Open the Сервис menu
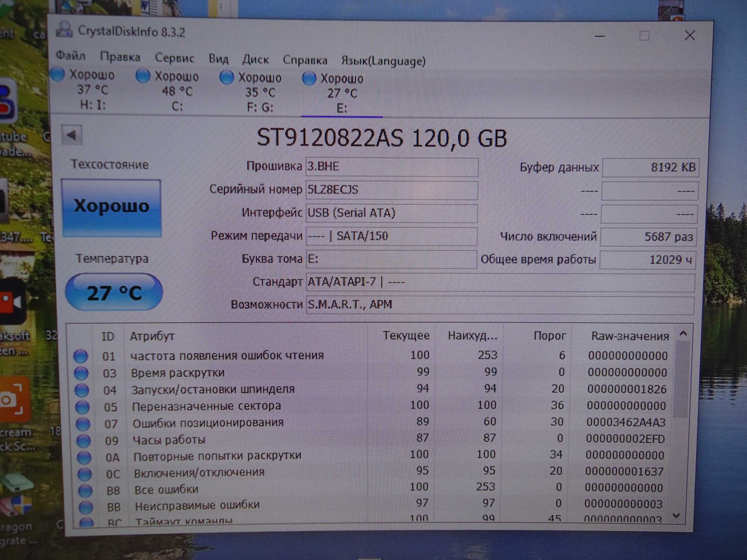Viewport: 747px width, 560px height. point(174,58)
